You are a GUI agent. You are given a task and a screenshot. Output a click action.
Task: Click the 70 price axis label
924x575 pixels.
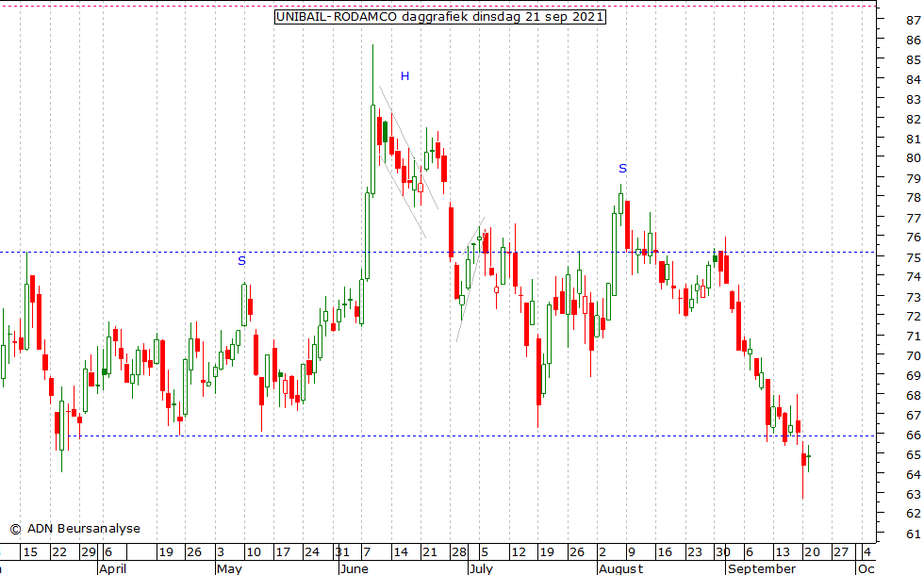point(914,356)
